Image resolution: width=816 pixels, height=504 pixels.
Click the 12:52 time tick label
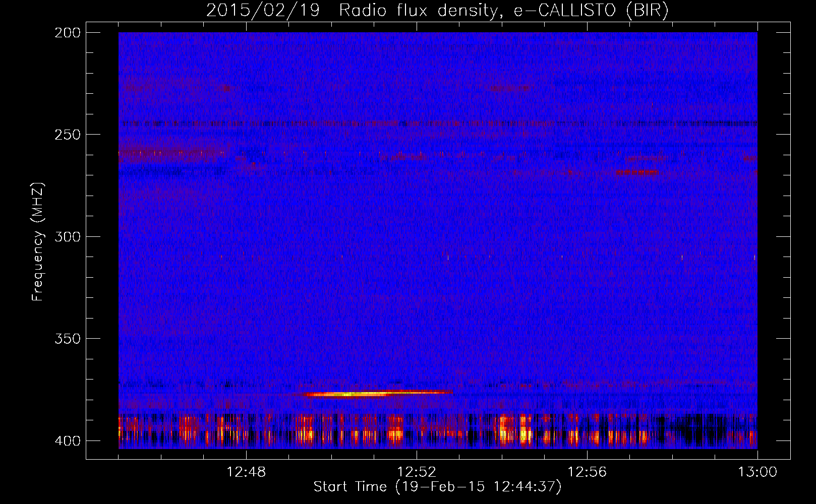417,472
